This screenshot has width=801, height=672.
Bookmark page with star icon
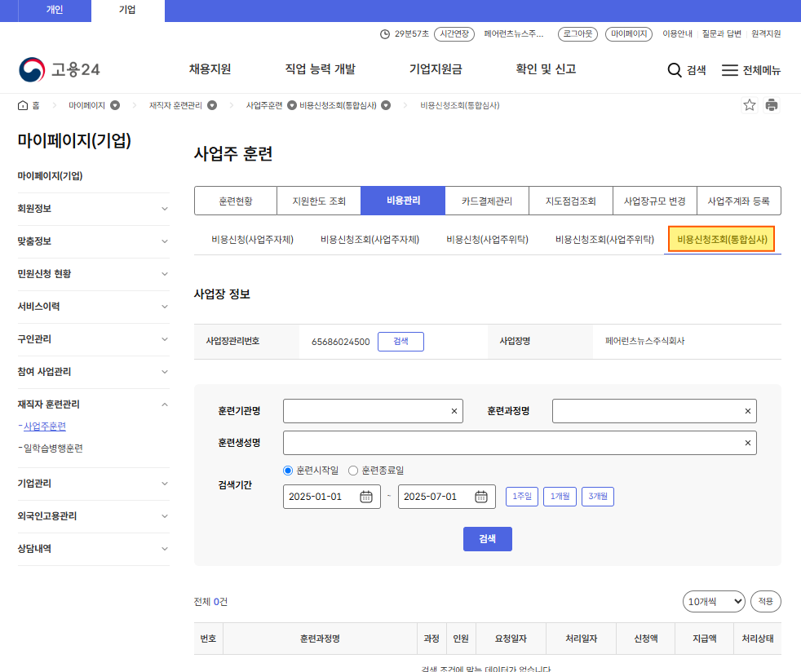[x=750, y=105]
